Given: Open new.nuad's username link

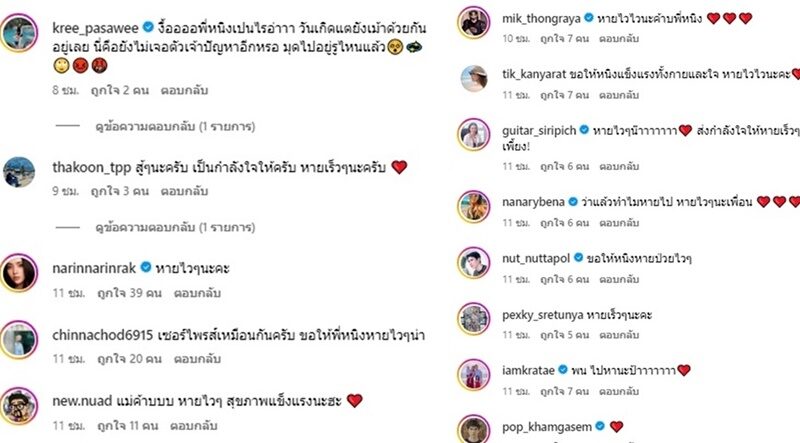Looking at the screenshot, I should [x=82, y=401].
